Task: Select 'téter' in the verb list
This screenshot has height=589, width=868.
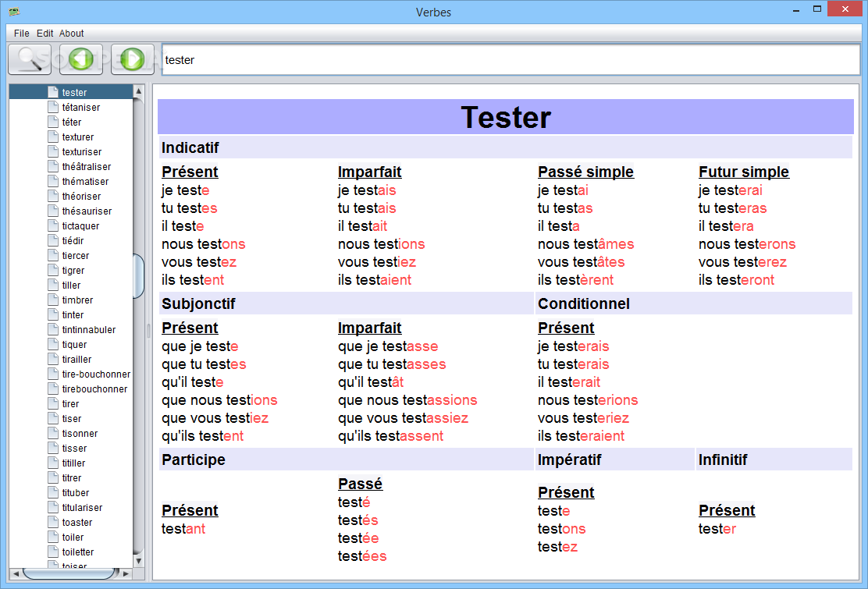Action: click(71, 122)
